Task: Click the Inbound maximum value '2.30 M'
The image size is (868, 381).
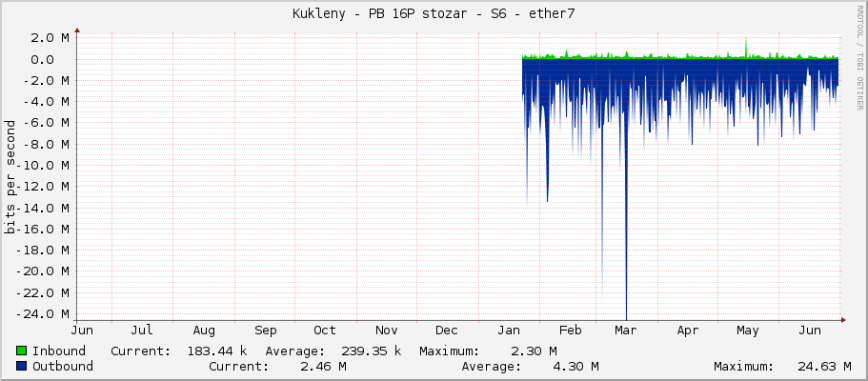Action: pos(534,351)
